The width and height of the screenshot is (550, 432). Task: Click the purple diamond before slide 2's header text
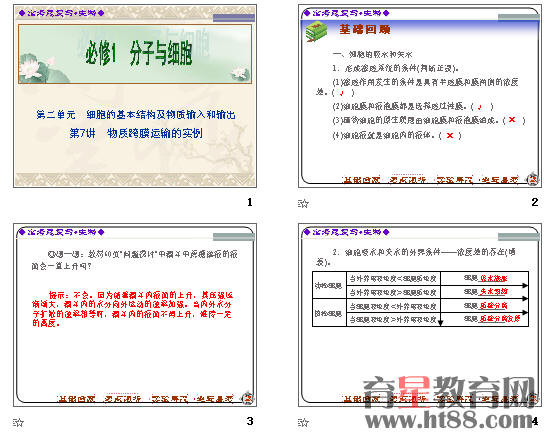click(307, 13)
